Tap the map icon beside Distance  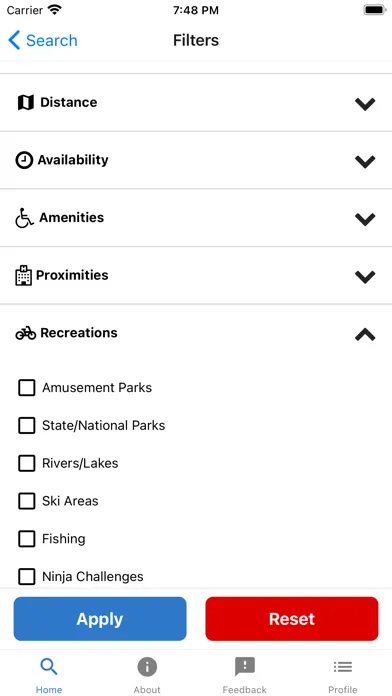(x=26, y=103)
